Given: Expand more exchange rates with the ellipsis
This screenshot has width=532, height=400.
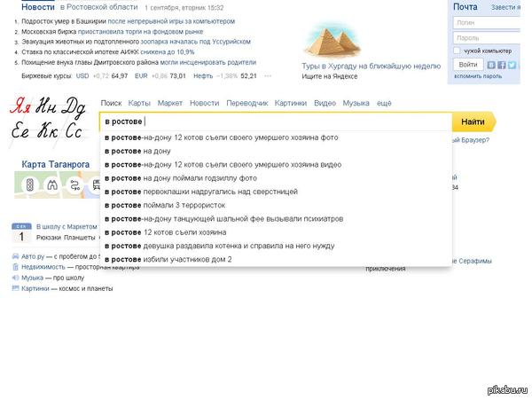Looking at the screenshot, I should (x=267, y=76).
